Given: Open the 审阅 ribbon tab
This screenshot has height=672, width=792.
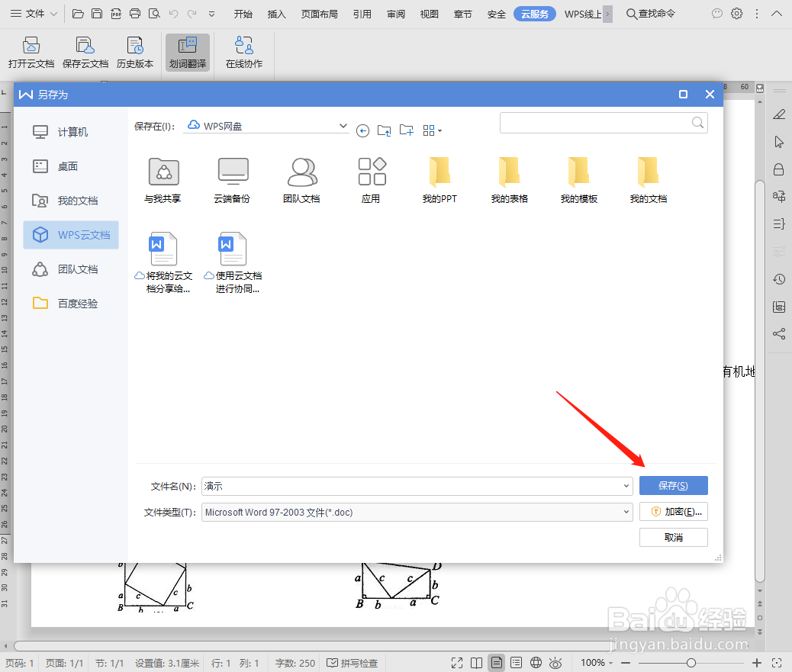Looking at the screenshot, I should pos(395,13).
